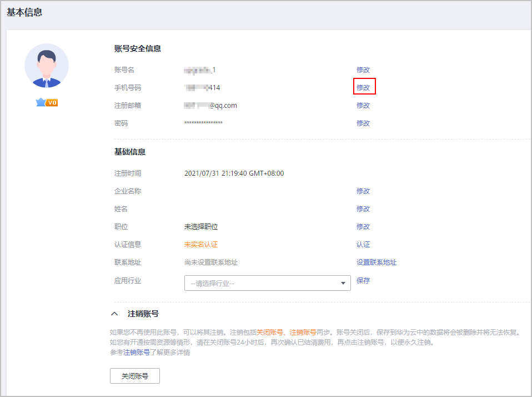Click the email value ending @qq.com
Image resolution: width=532 pixels, height=397 pixels.
click(x=210, y=106)
